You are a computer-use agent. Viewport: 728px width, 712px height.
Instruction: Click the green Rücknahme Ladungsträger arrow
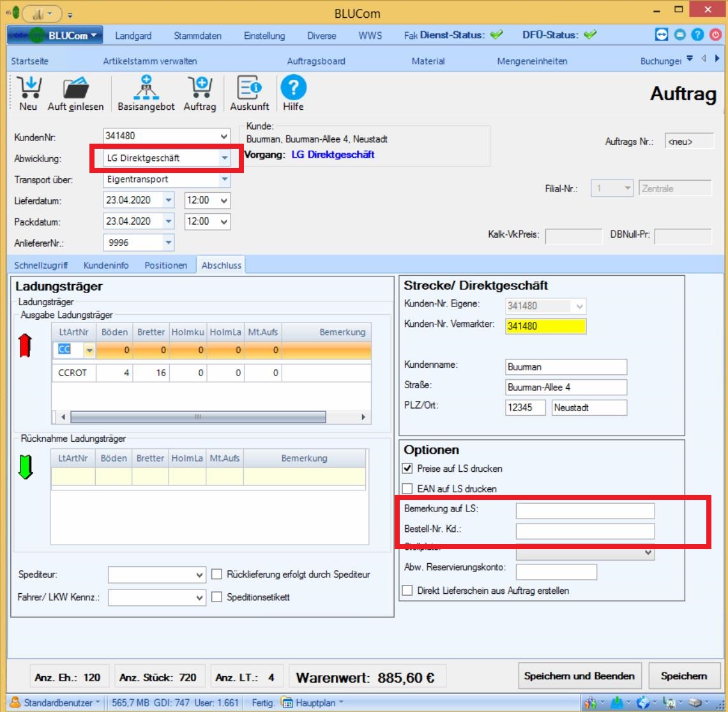click(25, 468)
